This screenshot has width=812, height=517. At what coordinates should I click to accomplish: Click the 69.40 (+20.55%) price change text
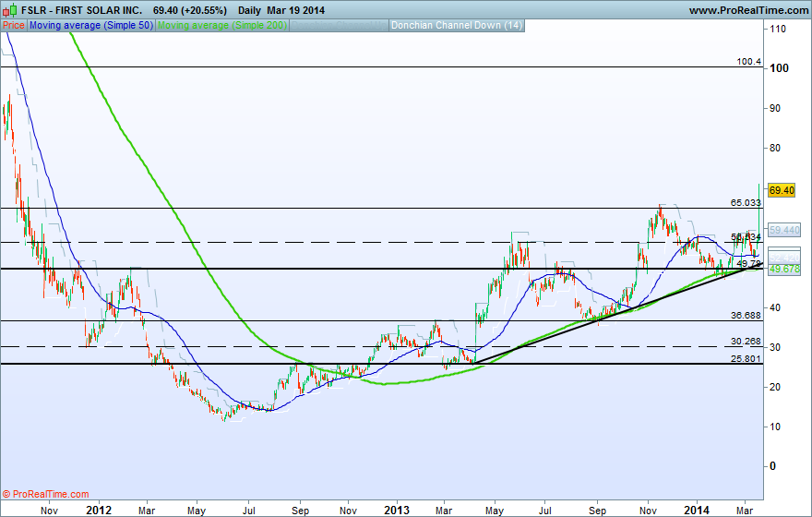pyautogui.click(x=190, y=10)
